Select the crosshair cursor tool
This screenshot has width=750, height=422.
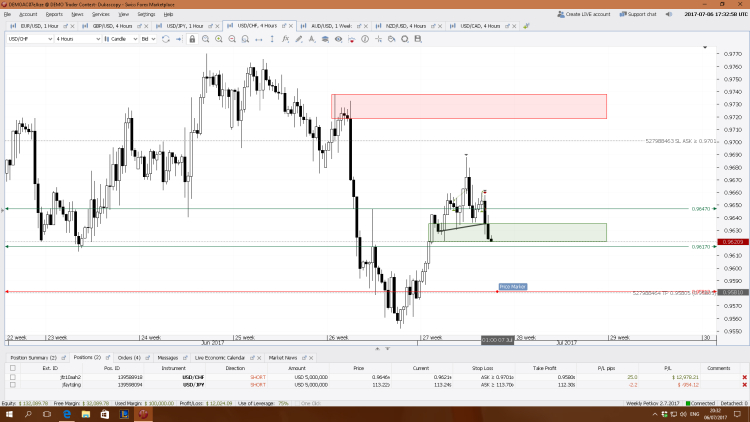(x=378, y=39)
